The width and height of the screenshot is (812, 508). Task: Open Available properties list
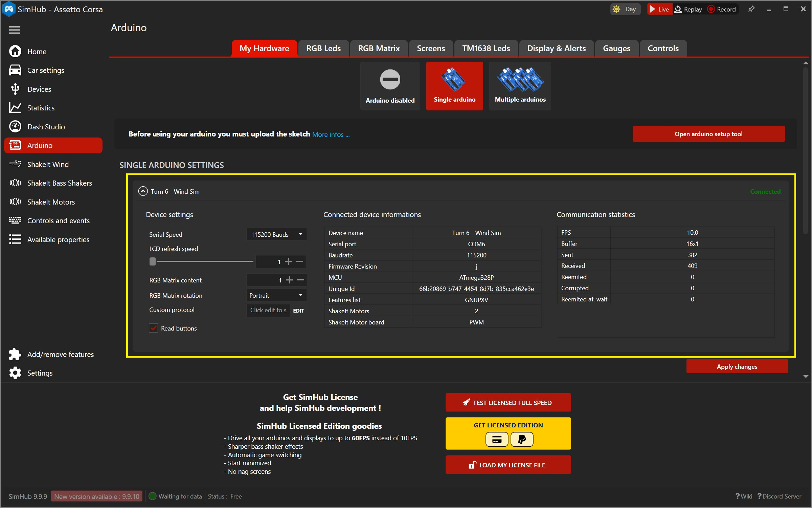click(58, 239)
